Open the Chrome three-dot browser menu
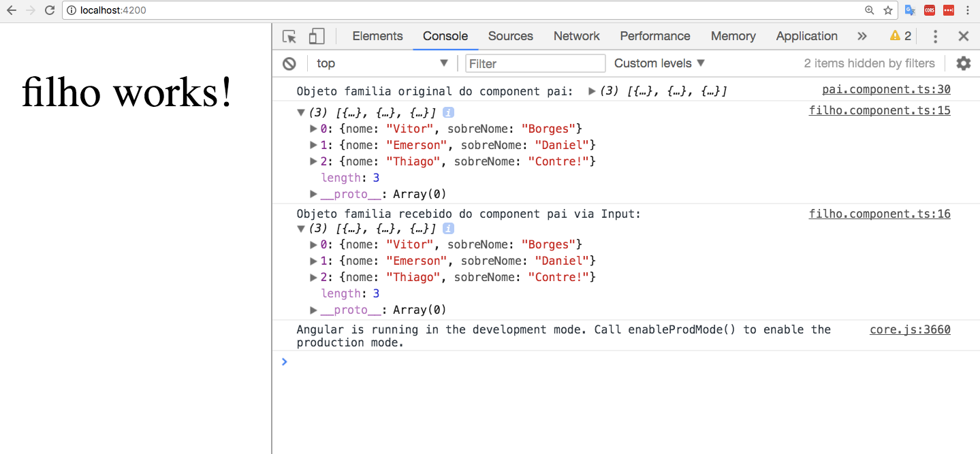Screen dimensions: 980x454 968,10
